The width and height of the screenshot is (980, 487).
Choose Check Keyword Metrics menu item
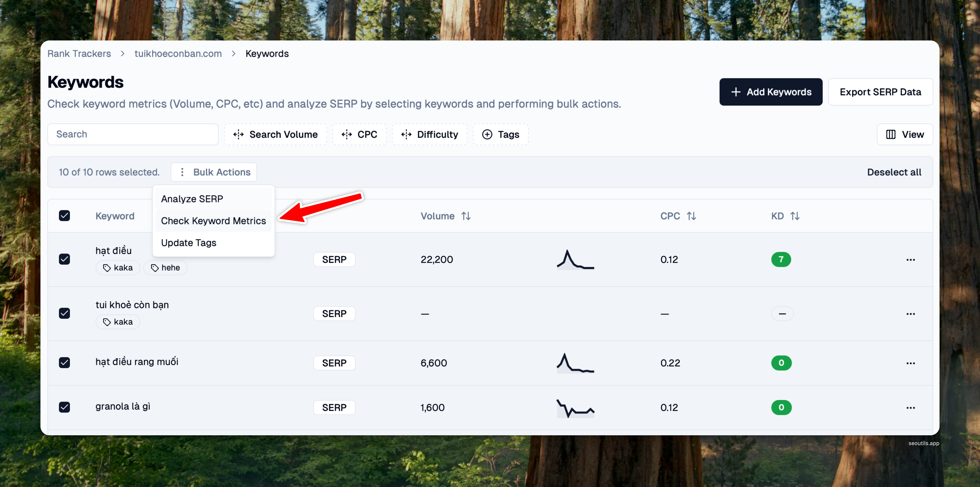click(213, 221)
